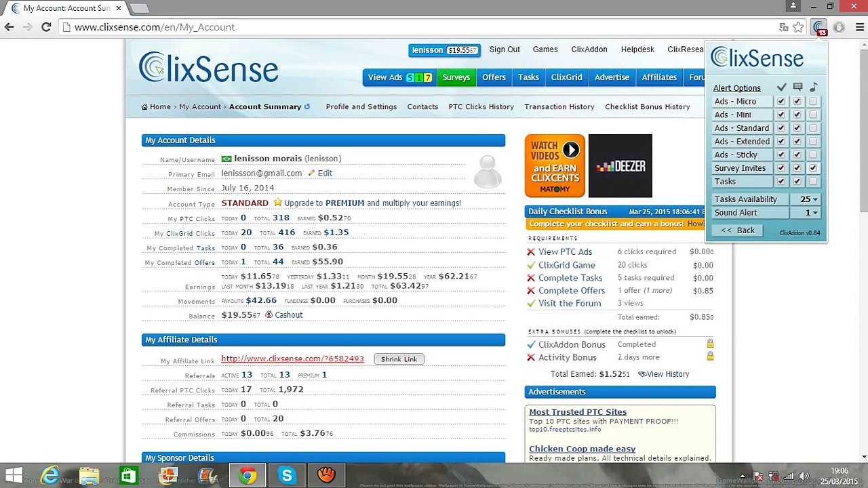
Task: Click the volume speaker icon in system tray
Action: (x=805, y=476)
